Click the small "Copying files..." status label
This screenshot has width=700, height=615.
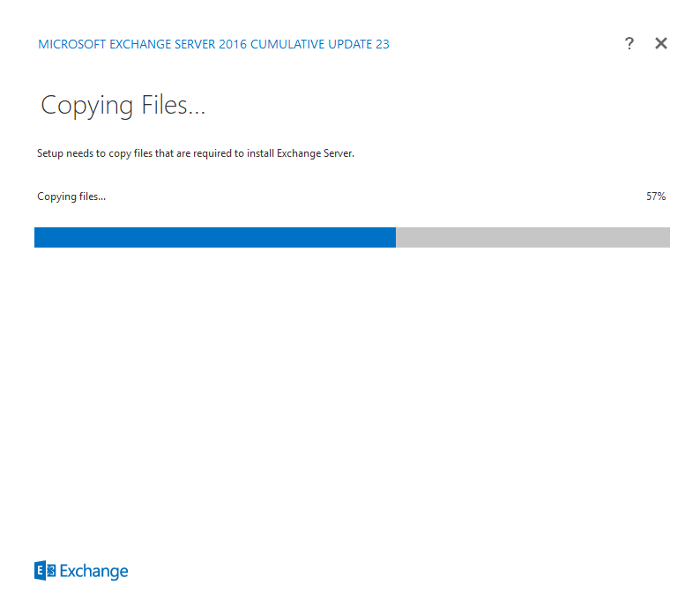click(x=71, y=196)
